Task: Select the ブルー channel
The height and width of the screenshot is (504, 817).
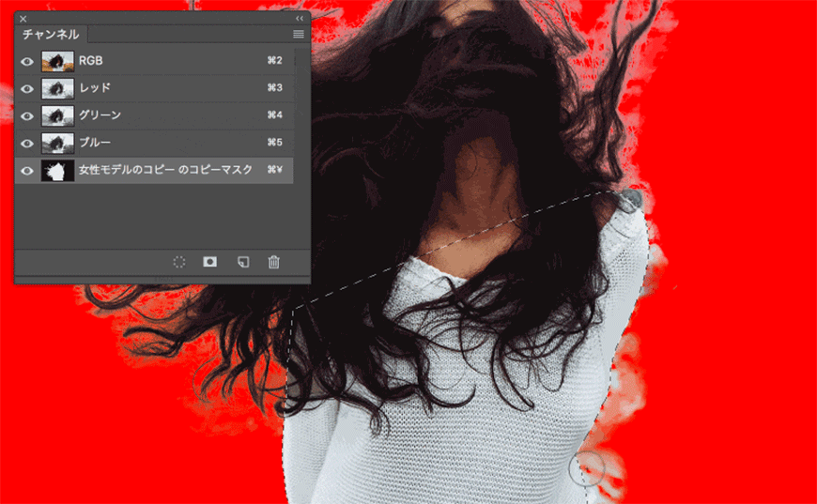Action: (x=154, y=142)
